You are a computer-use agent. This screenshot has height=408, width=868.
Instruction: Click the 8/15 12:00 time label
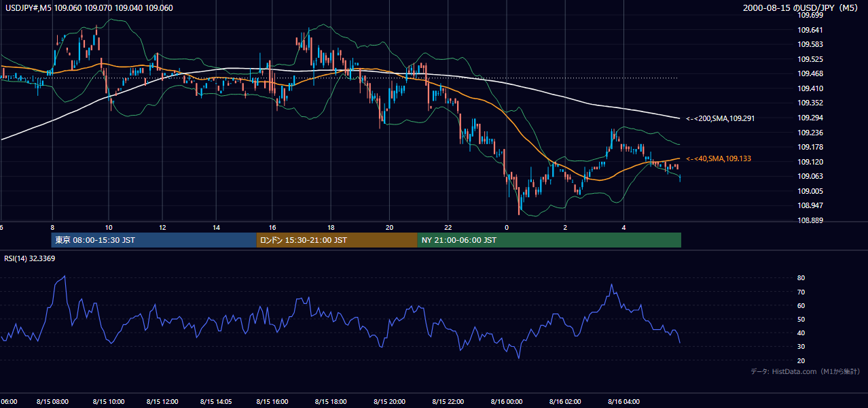point(162,401)
